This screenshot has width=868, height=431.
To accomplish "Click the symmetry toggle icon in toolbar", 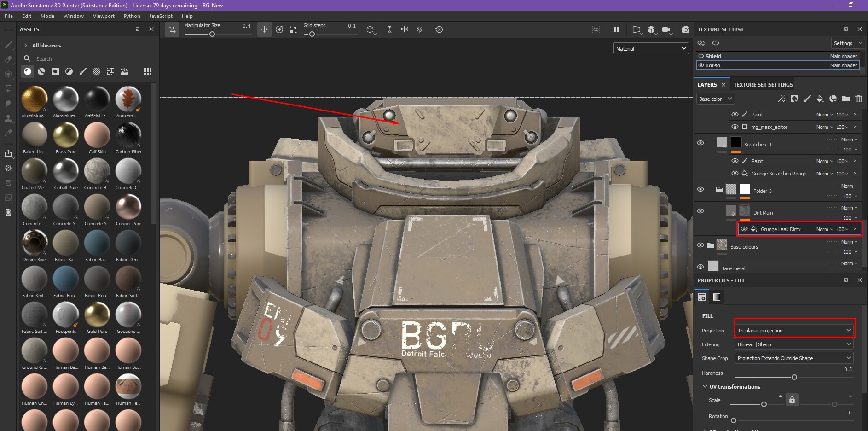I will (405, 29).
